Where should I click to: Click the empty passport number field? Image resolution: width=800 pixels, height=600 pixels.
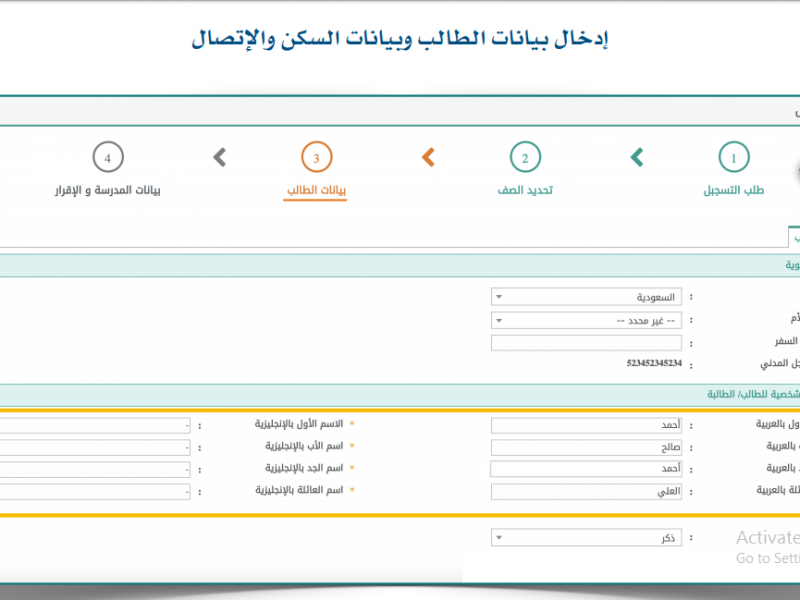pos(586,343)
